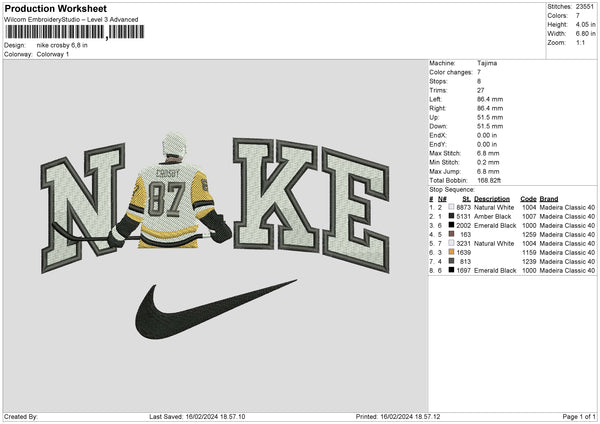Select 'Wilcom EmbroideryStudio – Level 3 Advanced' text

coord(71,20)
